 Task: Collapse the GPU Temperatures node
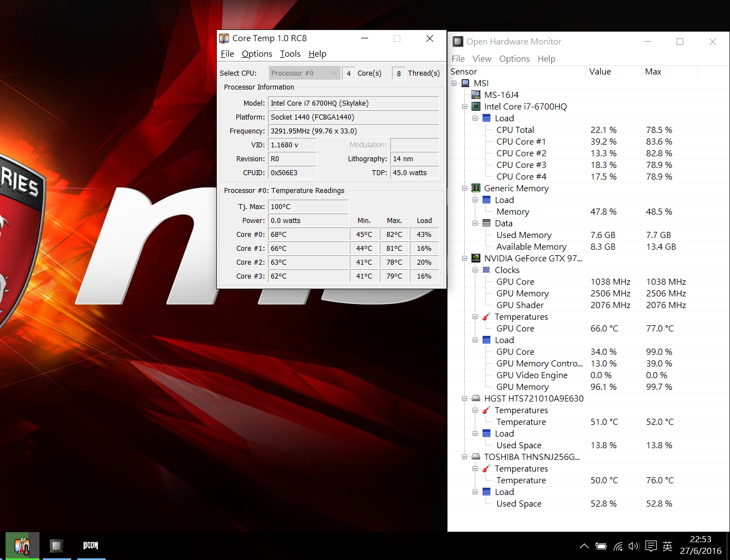coord(475,317)
